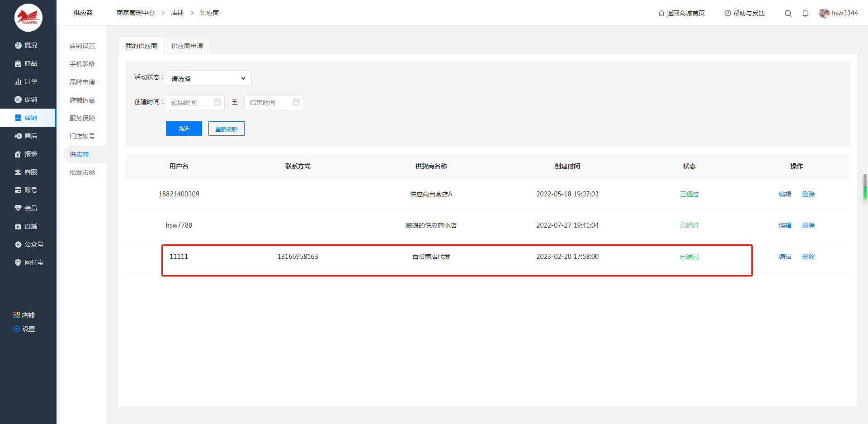This screenshot has width=868, height=424.
Task: Click the search magnifier icon in header
Action: (788, 13)
